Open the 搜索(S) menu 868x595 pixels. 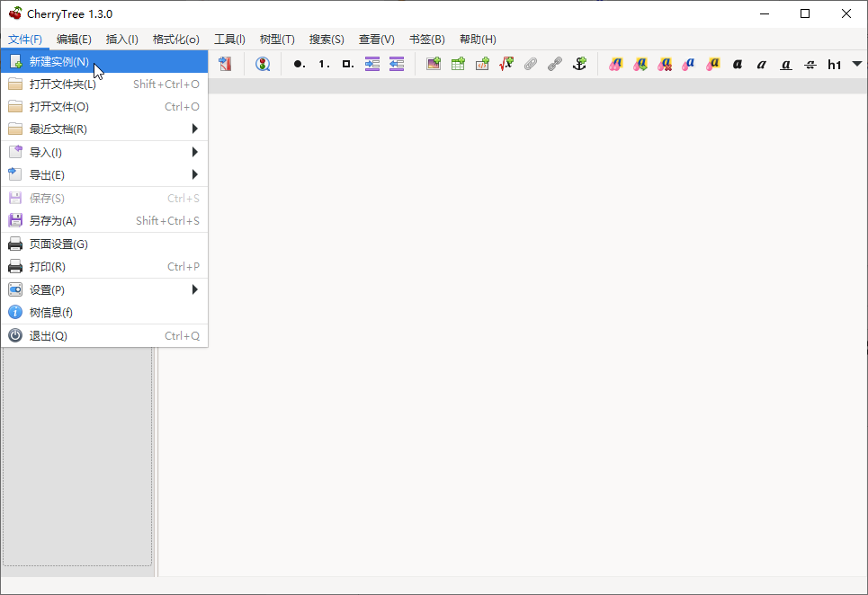(x=327, y=40)
